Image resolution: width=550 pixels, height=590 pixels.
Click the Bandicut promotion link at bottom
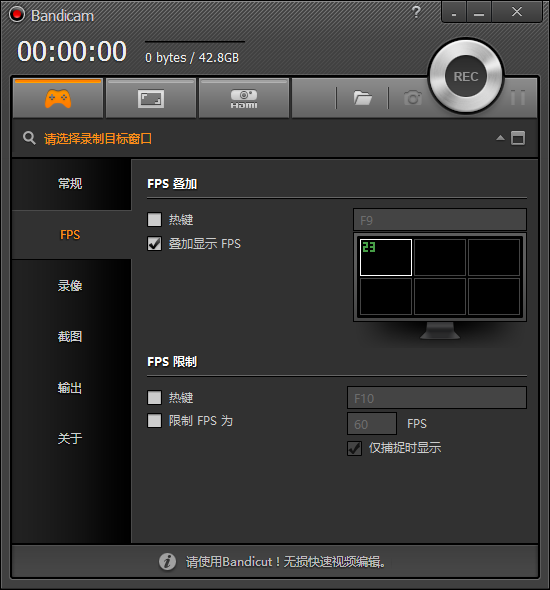click(286, 562)
